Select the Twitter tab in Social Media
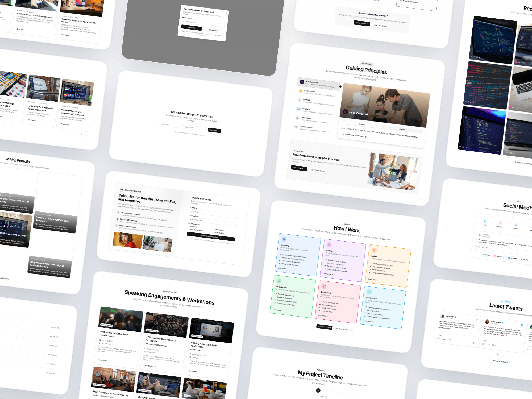The image size is (532, 399). (485, 223)
